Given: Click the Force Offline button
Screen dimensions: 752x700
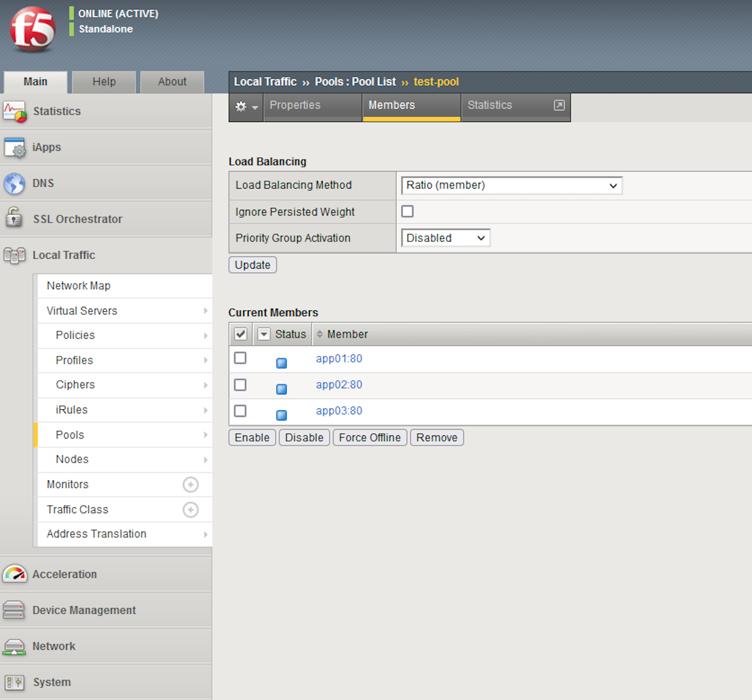Looking at the screenshot, I should point(370,437).
